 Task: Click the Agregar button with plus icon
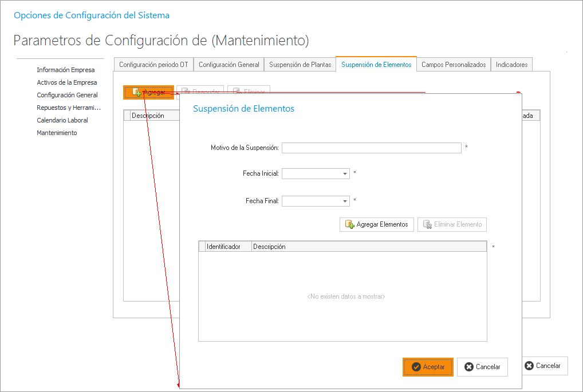point(148,92)
